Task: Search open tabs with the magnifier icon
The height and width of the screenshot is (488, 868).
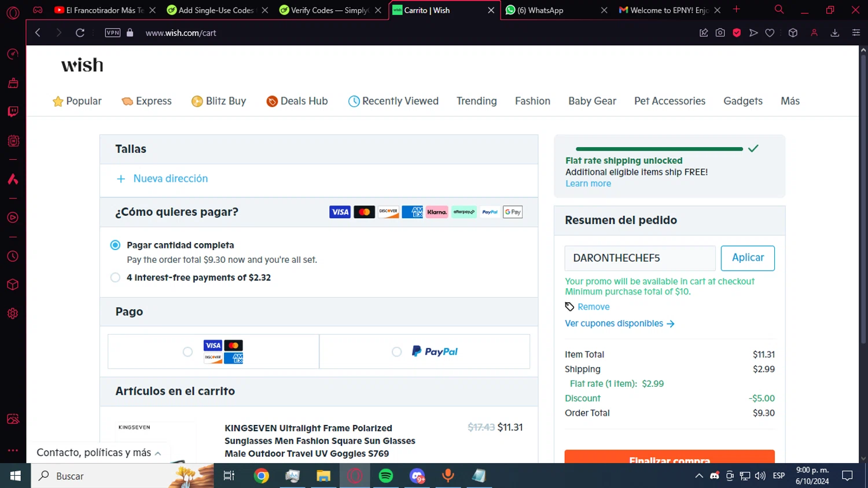Action: click(779, 9)
